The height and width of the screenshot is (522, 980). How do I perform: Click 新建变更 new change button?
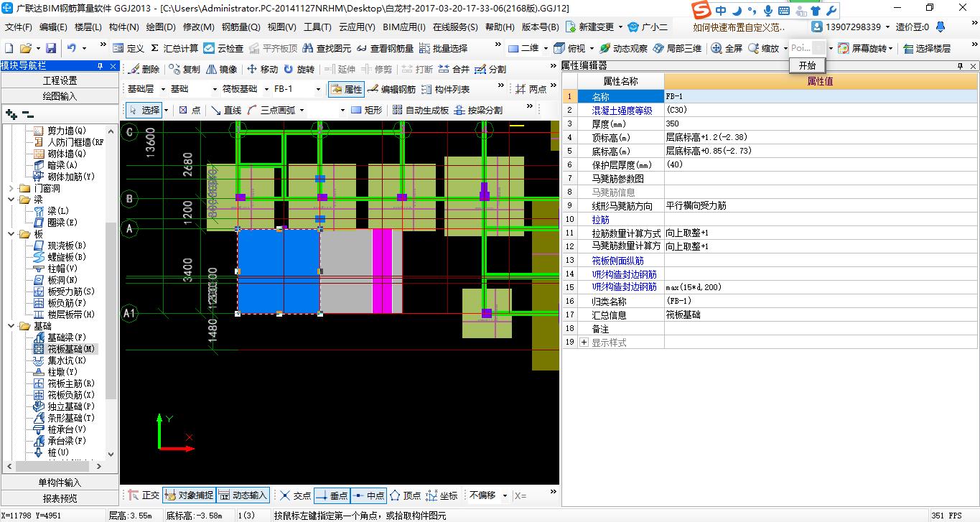[590, 27]
